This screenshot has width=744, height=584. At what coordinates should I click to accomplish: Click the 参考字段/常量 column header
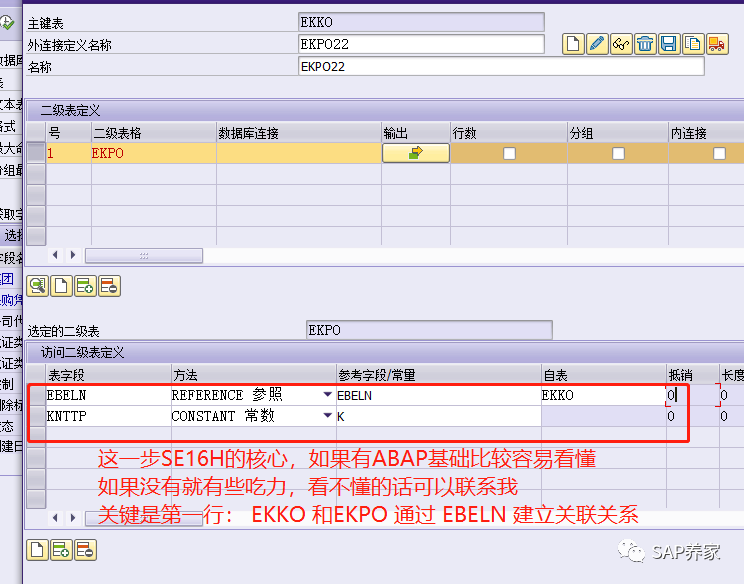(438, 375)
